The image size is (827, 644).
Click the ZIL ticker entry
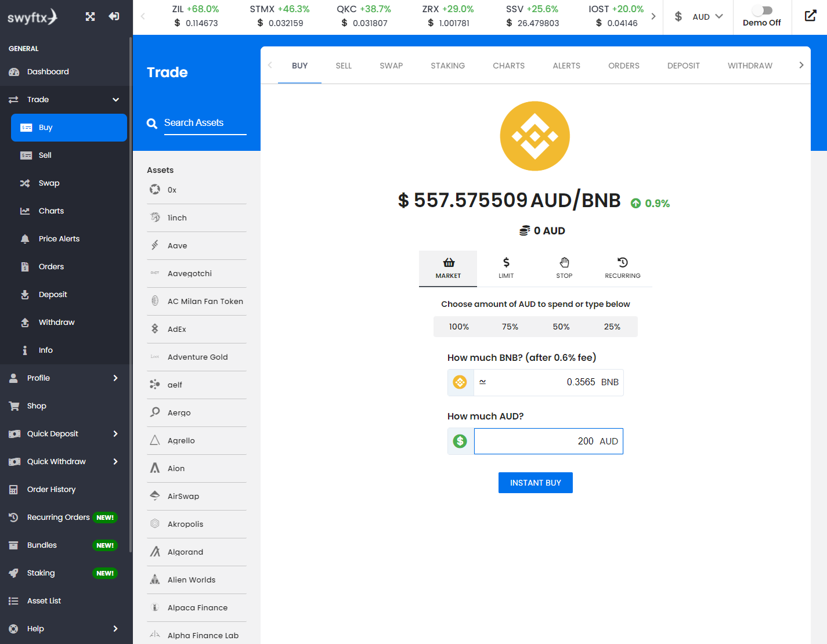(x=196, y=16)
